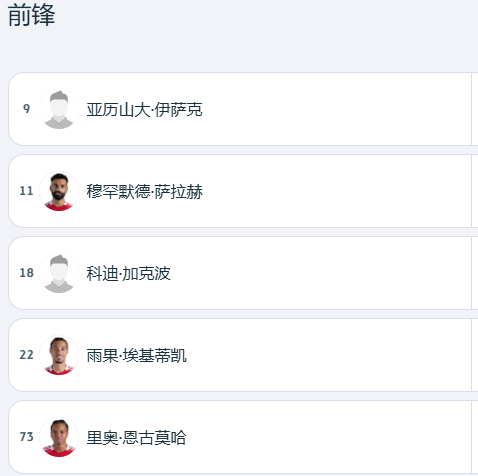Image resolution: width=478 pixels, height=476 pixels.
Task: Open 雨果·埃基蒂凯's player photo
Action: tap(59, 355)
